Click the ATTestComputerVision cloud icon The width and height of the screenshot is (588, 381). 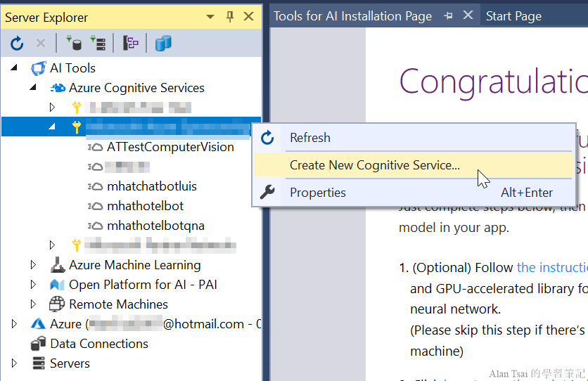(96, 147)
